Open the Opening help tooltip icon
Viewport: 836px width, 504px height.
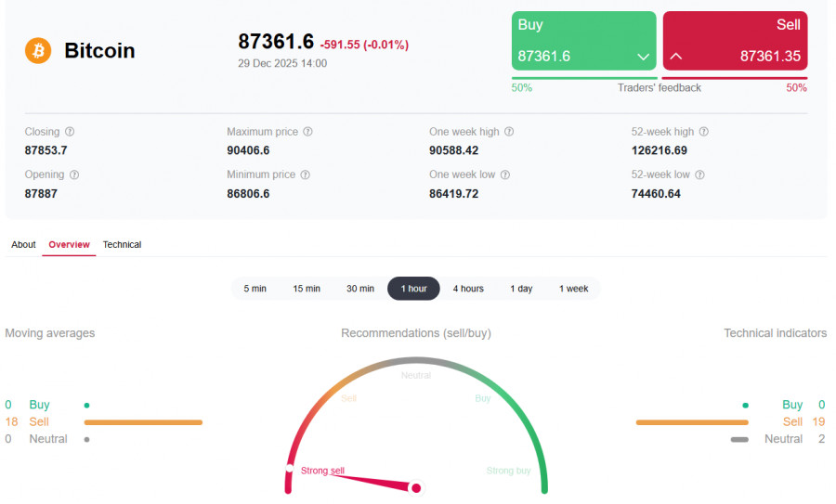point(74,174)
